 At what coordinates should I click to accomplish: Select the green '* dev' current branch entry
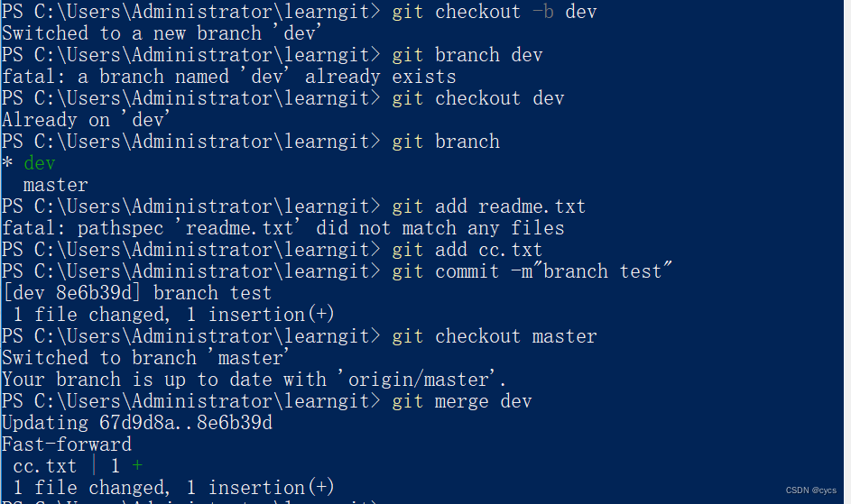pos(29,163)
